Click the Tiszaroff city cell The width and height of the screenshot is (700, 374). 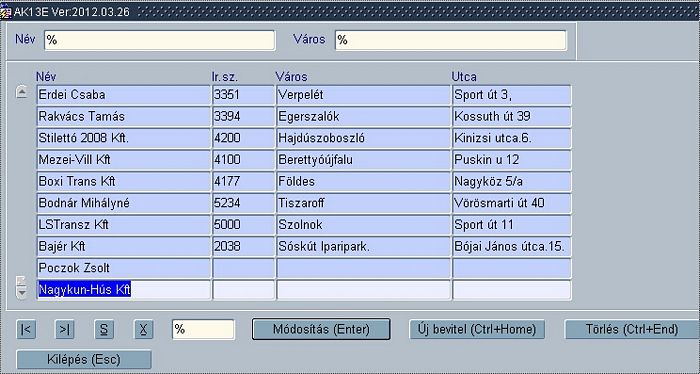coord(363,203)
